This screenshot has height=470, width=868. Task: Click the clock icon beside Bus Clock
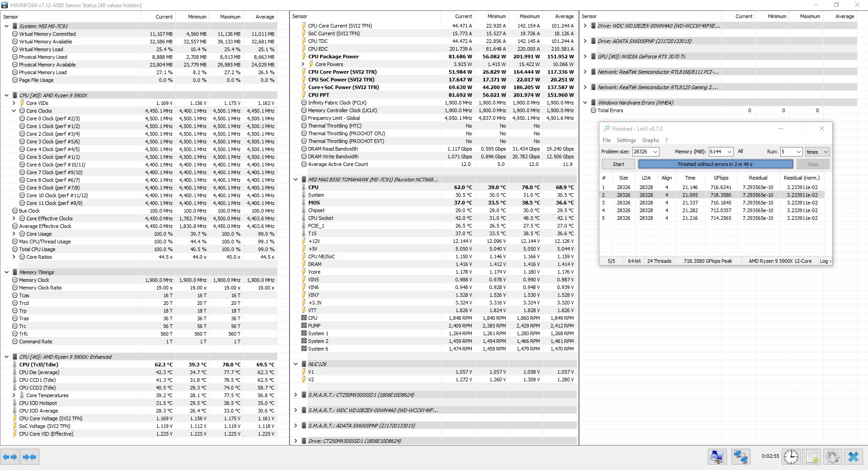pos(15,211)
